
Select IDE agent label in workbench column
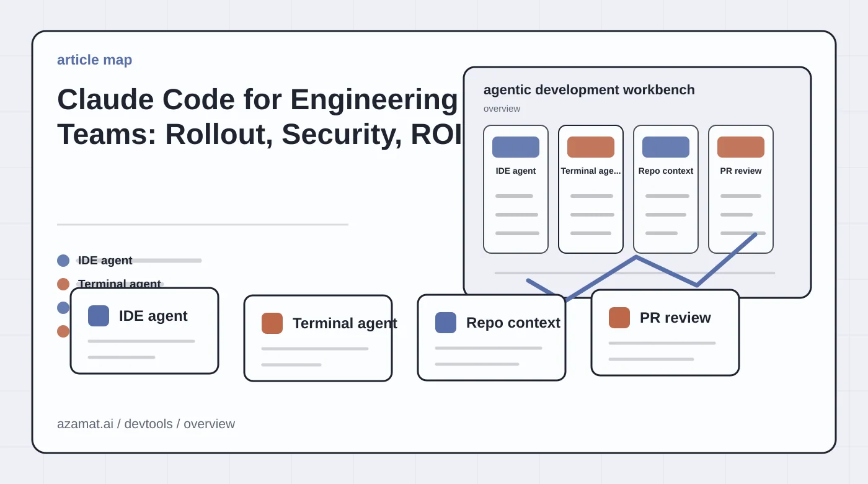tap(516, 171)
